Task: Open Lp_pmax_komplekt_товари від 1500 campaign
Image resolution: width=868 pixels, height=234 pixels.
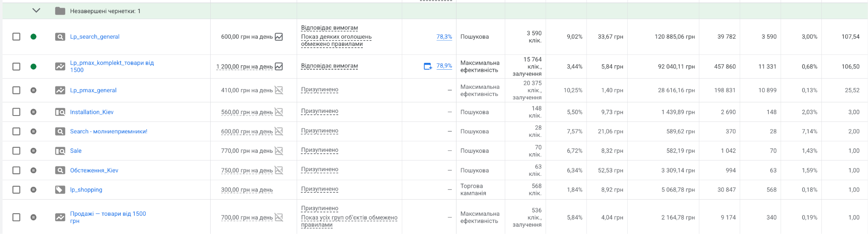Action: coord(112,66)
